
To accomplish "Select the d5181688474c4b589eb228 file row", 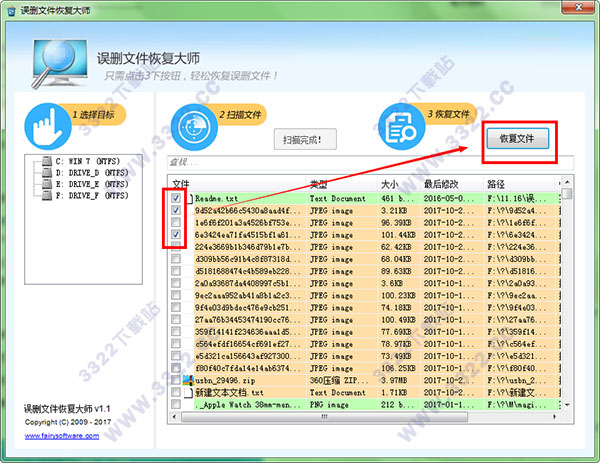I will pyautogui.click(x=365, y=271).
